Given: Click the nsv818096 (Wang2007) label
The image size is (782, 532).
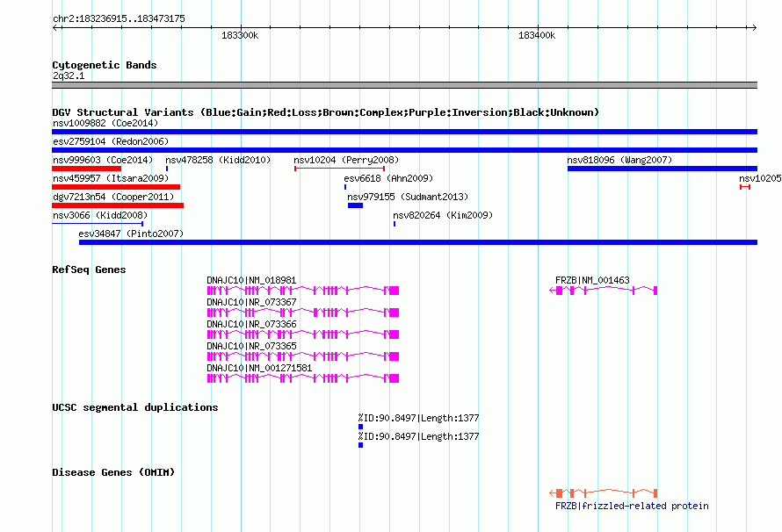Looking at the screenshot, I should click(619, 160).
